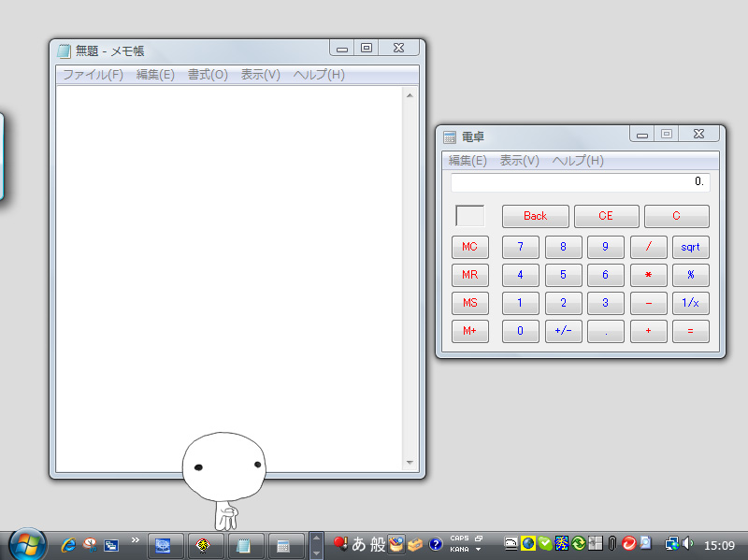Click the decimal point (.) button
This screenshot has width=748, height=560.
click(x=605, y=331)
